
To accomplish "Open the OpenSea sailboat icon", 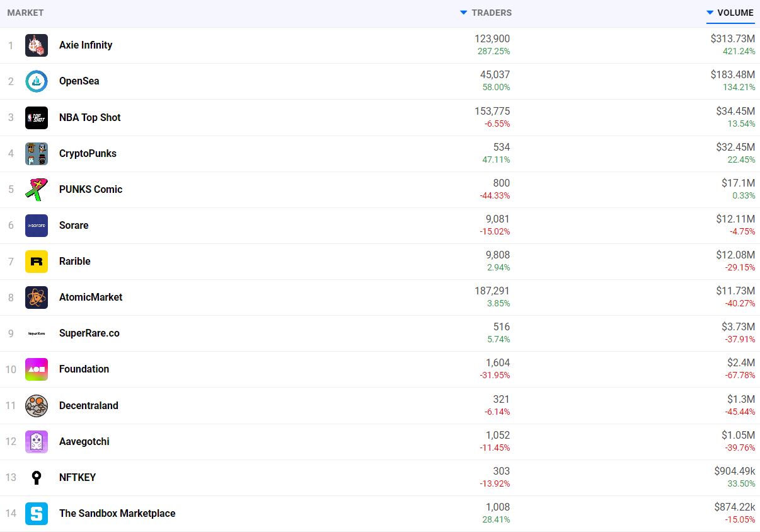I will [37, 81].
